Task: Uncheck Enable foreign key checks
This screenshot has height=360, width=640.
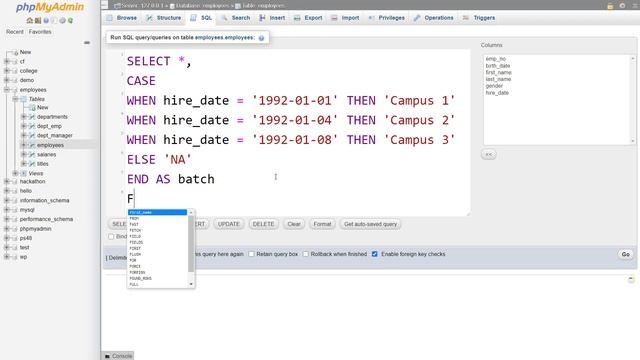Action: pyautogui.click(x=375, y=254)
